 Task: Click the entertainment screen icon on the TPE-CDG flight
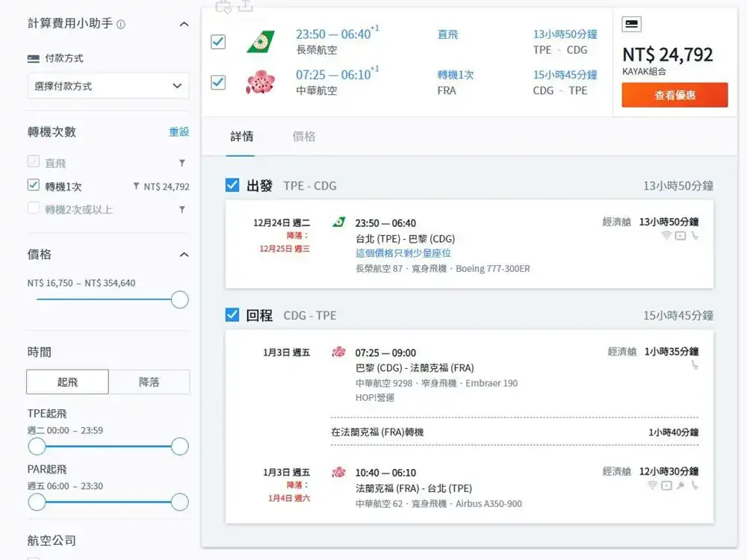point(681,235)
